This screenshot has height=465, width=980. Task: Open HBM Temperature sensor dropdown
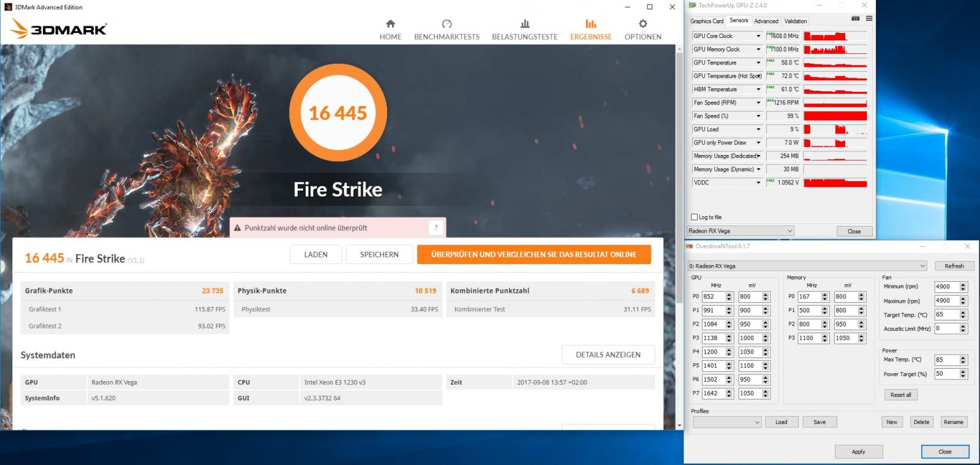(x=758, y=89)
